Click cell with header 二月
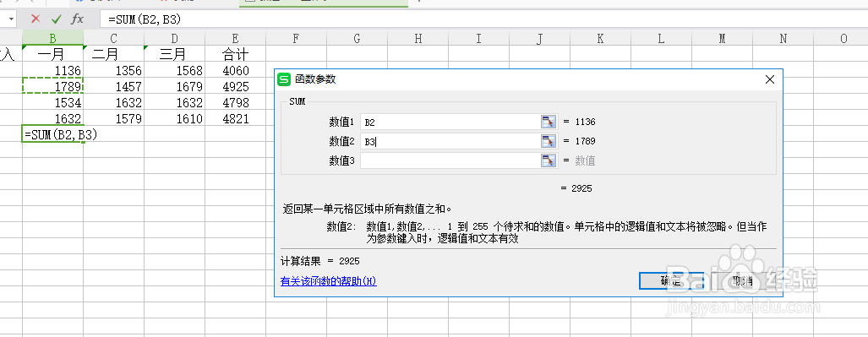The width and height of the screenshot is (868, 337). coord(113,54)
